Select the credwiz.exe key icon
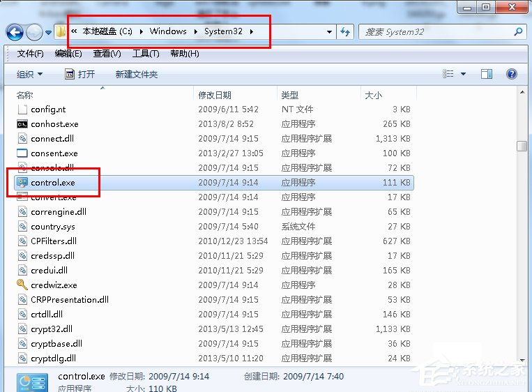532x392 pixels. [22, 285]
